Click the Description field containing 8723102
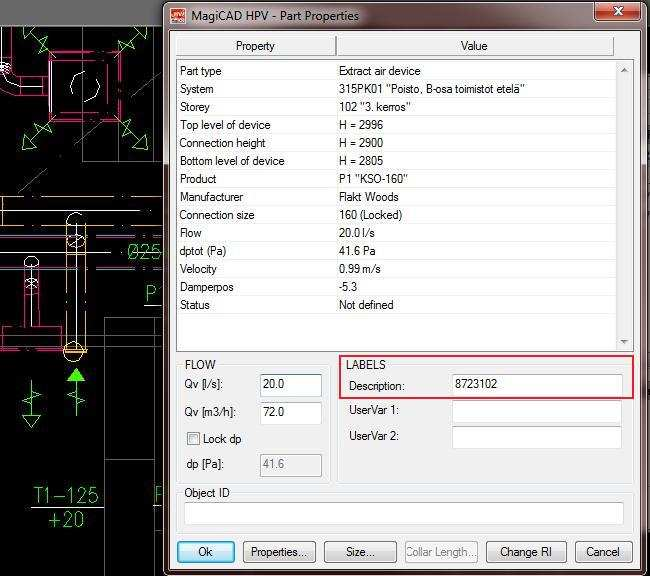 click(x=537, y=385)
